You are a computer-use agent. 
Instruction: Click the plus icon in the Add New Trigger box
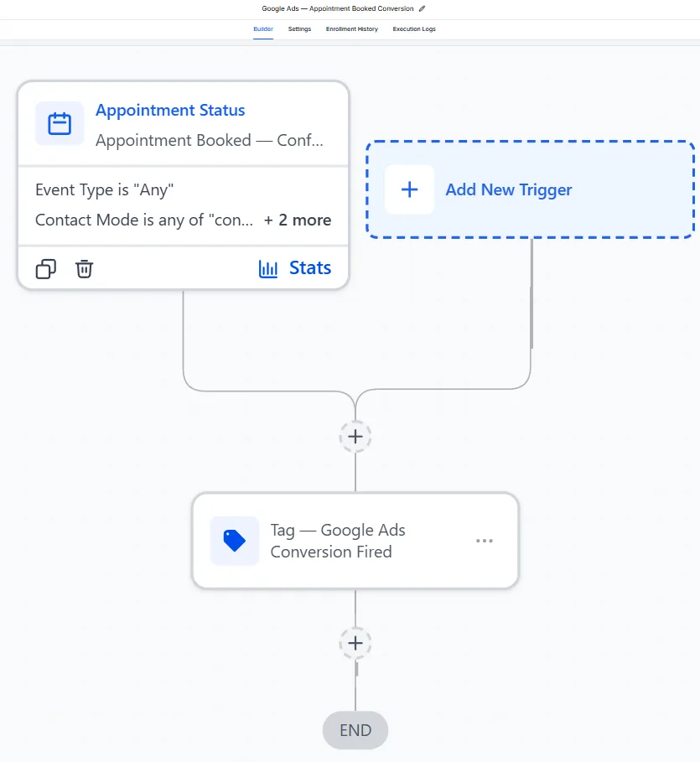(x=409, y=189)
